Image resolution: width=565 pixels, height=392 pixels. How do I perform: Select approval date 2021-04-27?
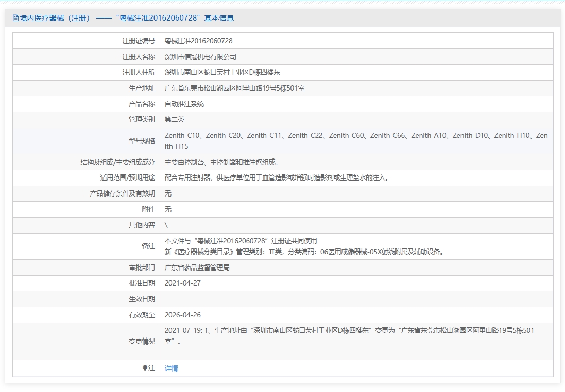tap(183, 283)
